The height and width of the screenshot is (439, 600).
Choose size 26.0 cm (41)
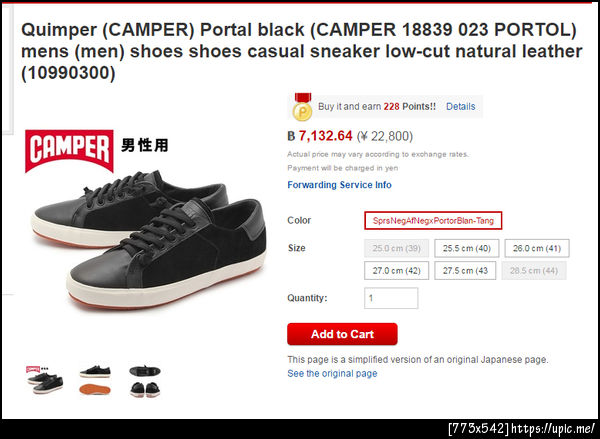click(x=537, y=248)
